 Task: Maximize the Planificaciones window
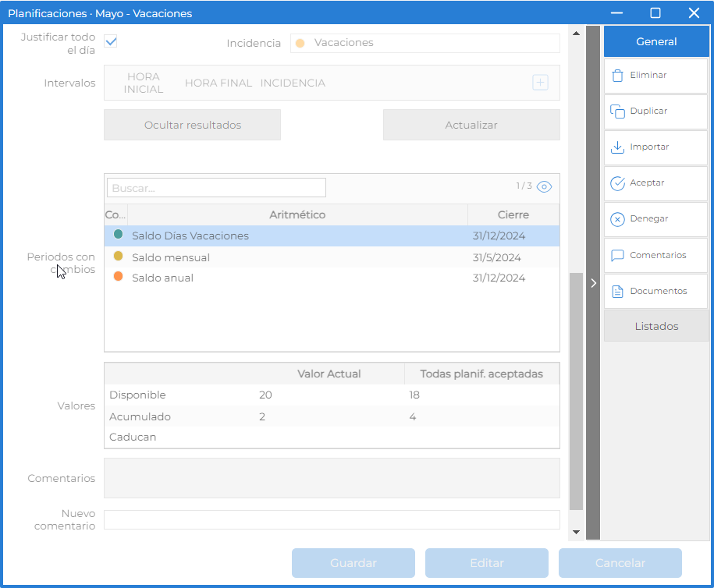pyautogui.click(x=655, y=12)
